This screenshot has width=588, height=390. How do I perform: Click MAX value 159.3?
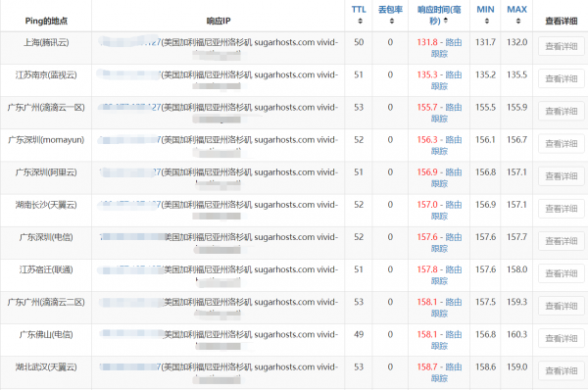click(516, 302)
